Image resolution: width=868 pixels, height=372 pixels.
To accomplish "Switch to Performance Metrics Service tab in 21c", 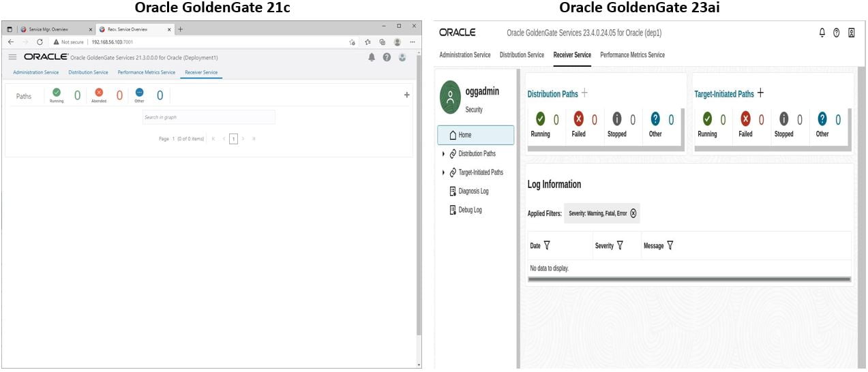I will pyautogui.click(x=147, y=72).
